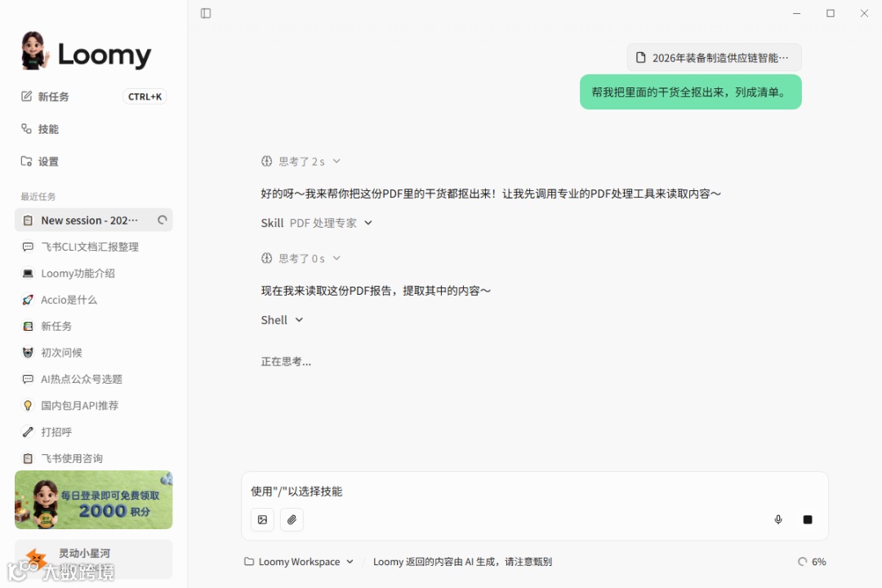
Task: Click the user message bubble 帮我把里面的干货
Action: tap(690, 91)
